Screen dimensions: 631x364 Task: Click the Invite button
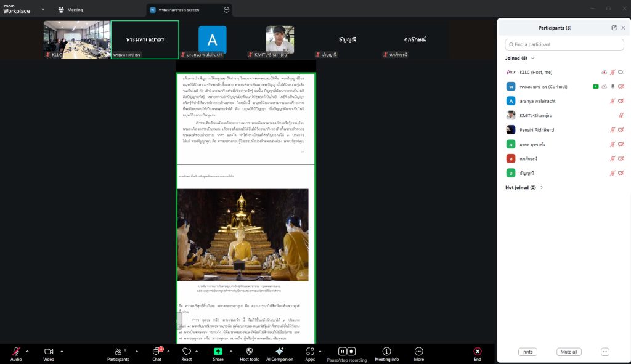(x=527, y=352)
